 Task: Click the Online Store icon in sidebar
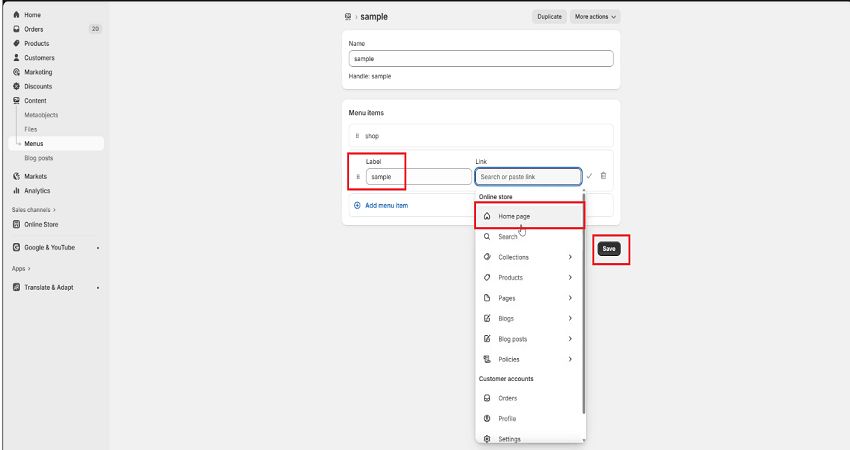16,224
